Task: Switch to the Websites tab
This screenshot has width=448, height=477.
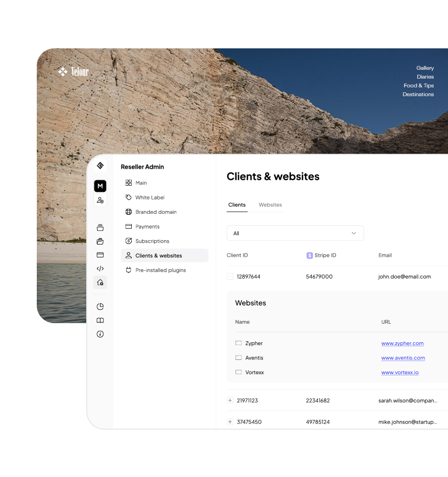Action: click(270, 204)
